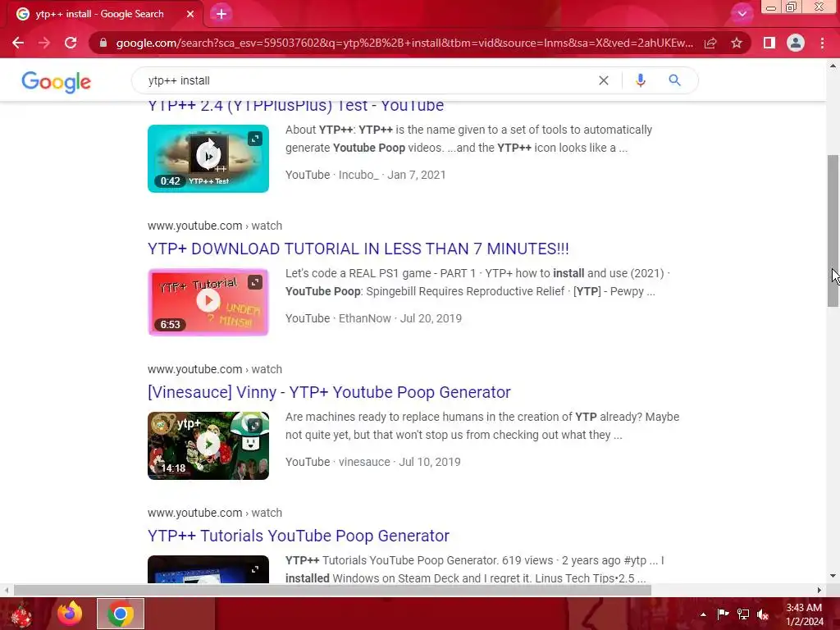
Task: Close the ytp++ install tab
Action: coord(190,14)
